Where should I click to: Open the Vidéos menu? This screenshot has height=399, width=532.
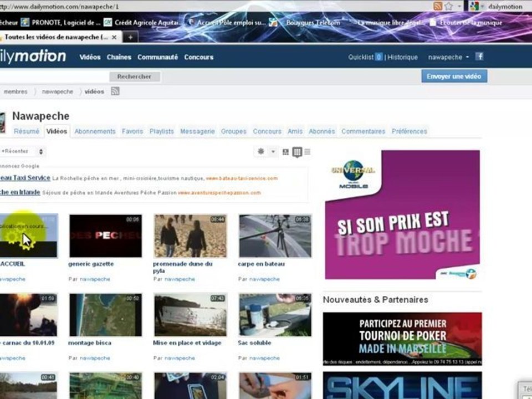[90, 57]
